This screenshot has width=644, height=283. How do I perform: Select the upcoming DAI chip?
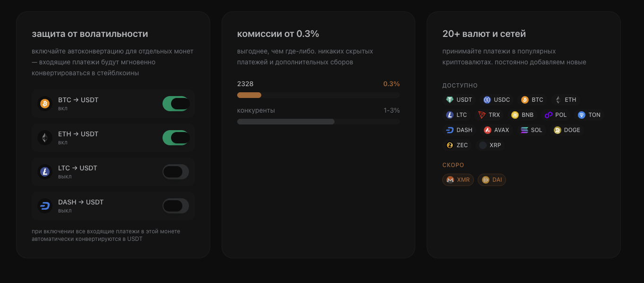(x=492, y=180)
